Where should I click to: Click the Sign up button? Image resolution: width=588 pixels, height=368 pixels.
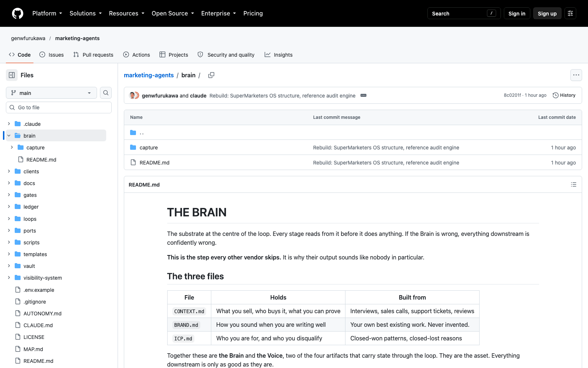pyautogui.click(x=547, y=13)
